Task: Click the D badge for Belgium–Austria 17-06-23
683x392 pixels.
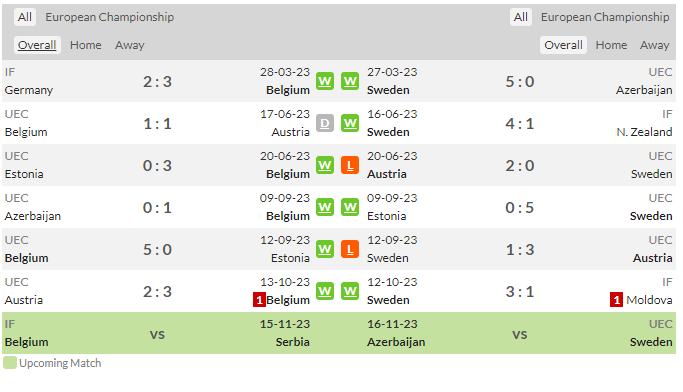Action: [x=325, y=123]
